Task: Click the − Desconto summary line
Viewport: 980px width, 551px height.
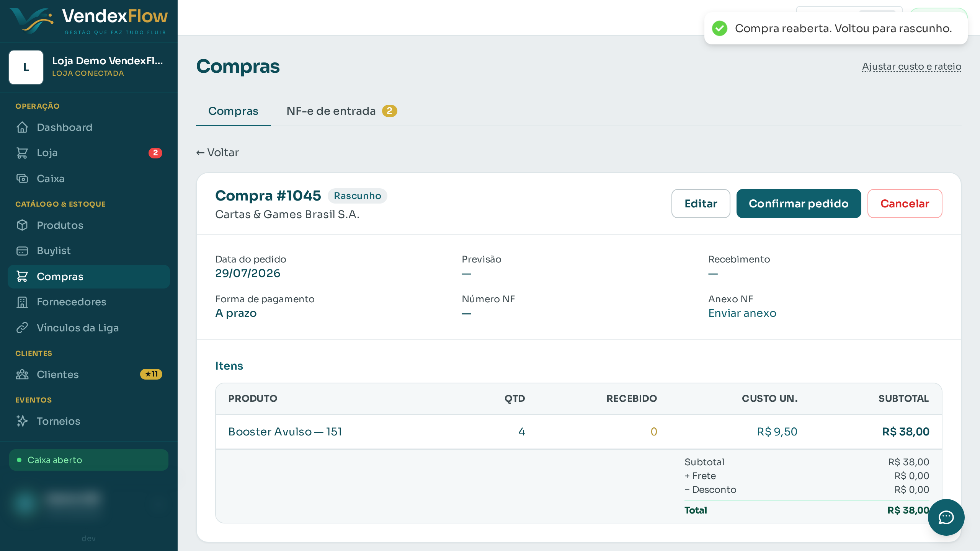Action: coord(807,489)
